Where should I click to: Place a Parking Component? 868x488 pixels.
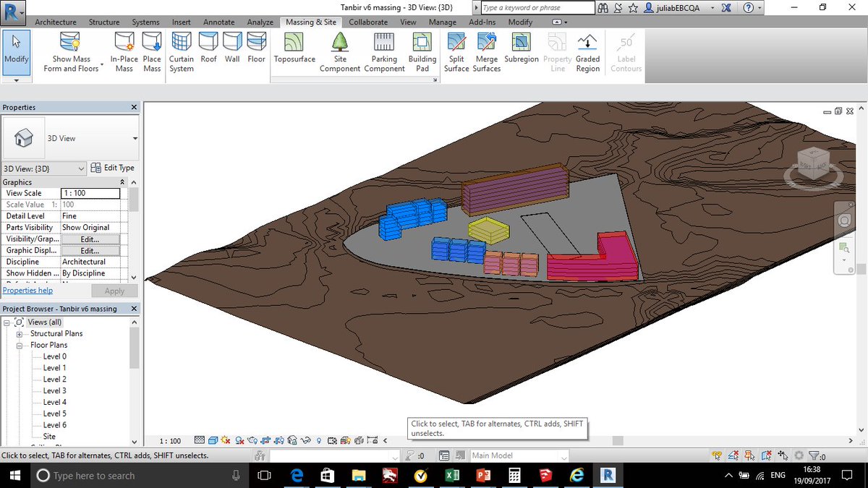[x=384, y=52]
